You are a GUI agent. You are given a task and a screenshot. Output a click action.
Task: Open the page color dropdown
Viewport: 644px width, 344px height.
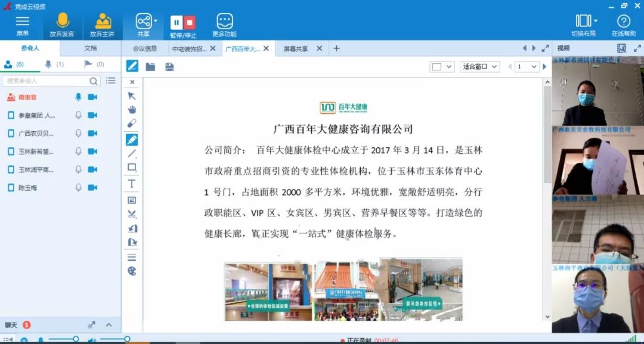click(442, 67)
